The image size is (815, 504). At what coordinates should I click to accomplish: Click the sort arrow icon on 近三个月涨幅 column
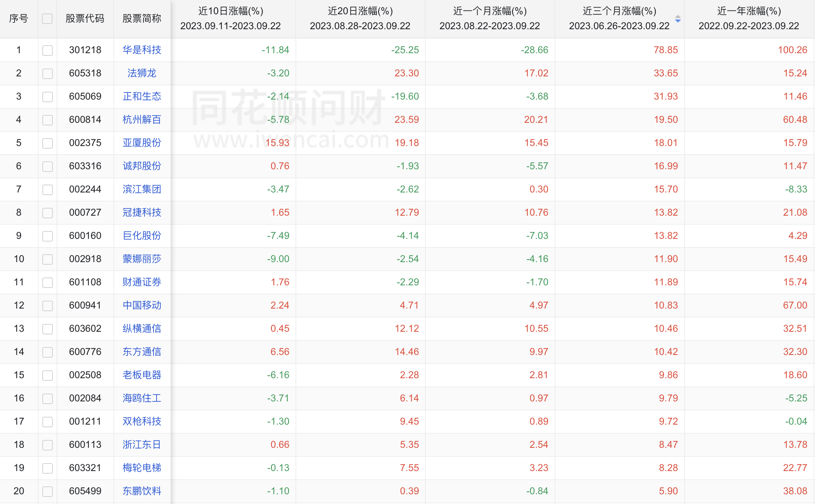tap(678, 19)
